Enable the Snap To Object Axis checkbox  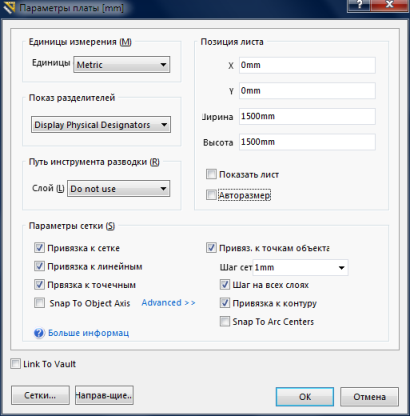[x=39, y=303]
